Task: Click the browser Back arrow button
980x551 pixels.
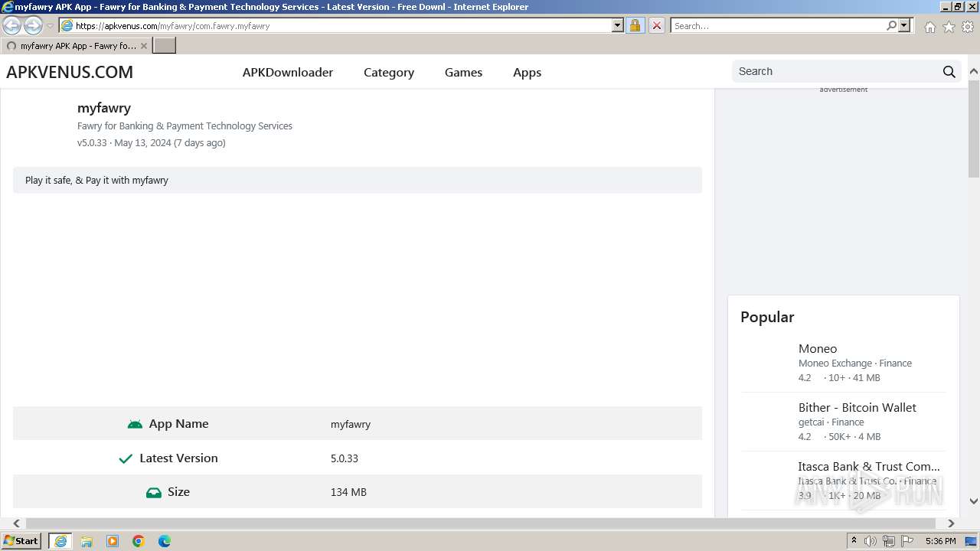Action: point(12,25)
